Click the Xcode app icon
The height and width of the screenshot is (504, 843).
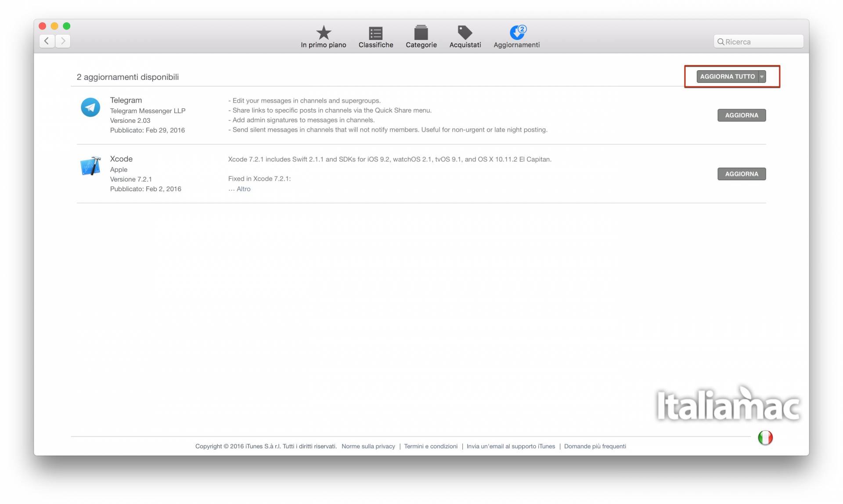click(x=91, y=166)
